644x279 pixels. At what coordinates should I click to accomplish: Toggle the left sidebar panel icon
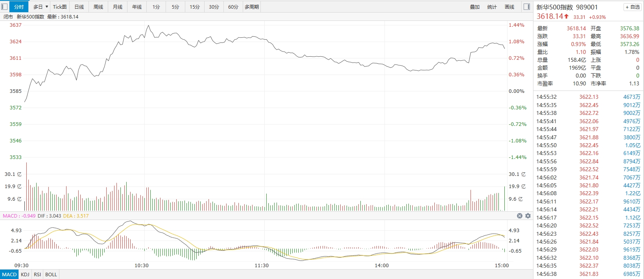(x=4, y=7)
